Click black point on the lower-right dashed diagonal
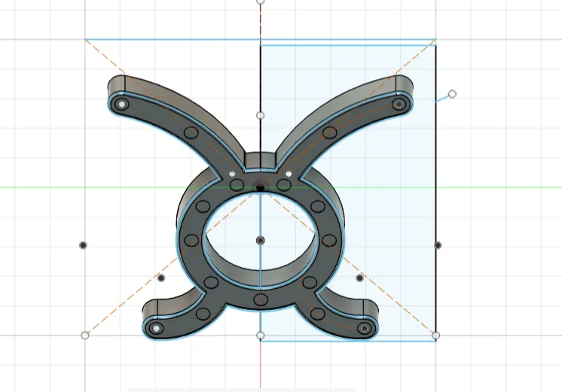The width and height of the screenshot is (562, 392). pyautogui.click(x=360, y=278)
